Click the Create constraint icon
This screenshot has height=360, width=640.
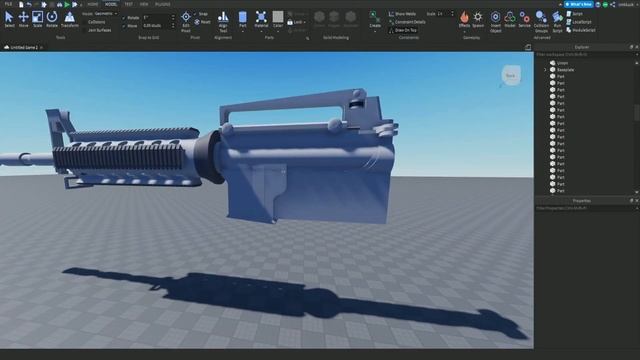375,17
